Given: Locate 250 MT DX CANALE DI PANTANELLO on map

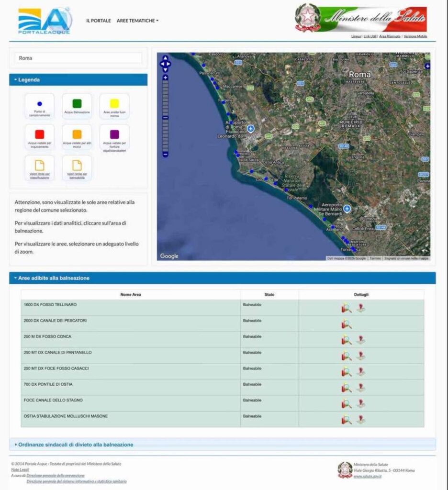Looking at the screenshot, I should 361,356.
